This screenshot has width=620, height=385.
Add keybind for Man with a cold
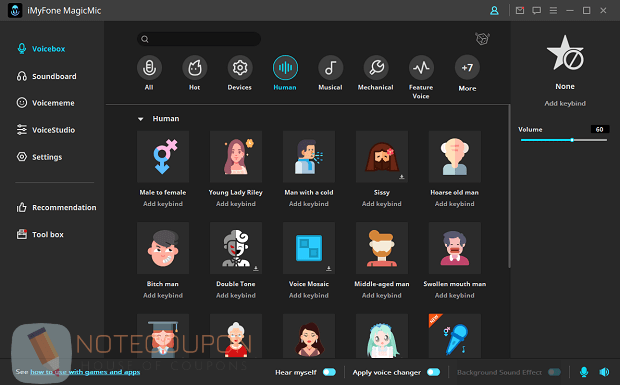pos(309,204)
